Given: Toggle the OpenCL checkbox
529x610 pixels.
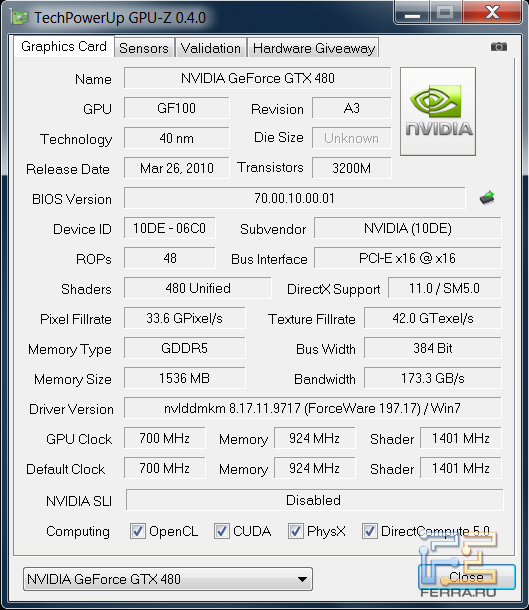Looking at the screenshot, I should (x=138, y=531).
